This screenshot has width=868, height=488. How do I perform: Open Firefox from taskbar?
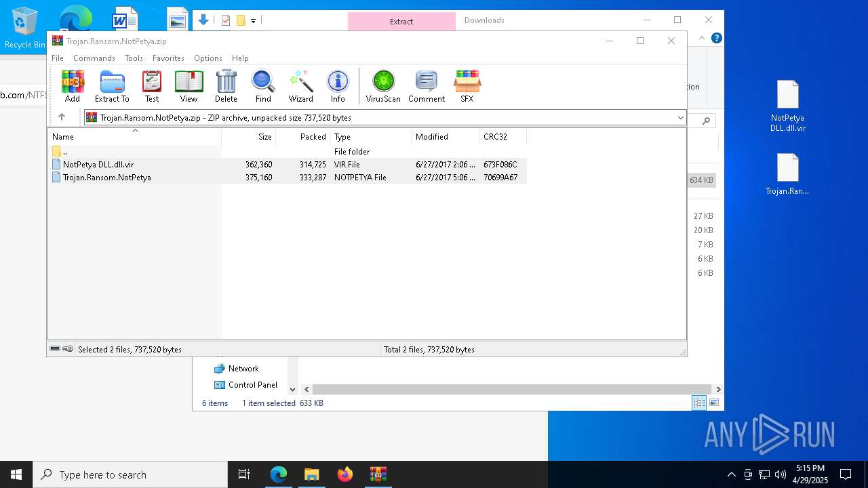click(x=345, y=474)
